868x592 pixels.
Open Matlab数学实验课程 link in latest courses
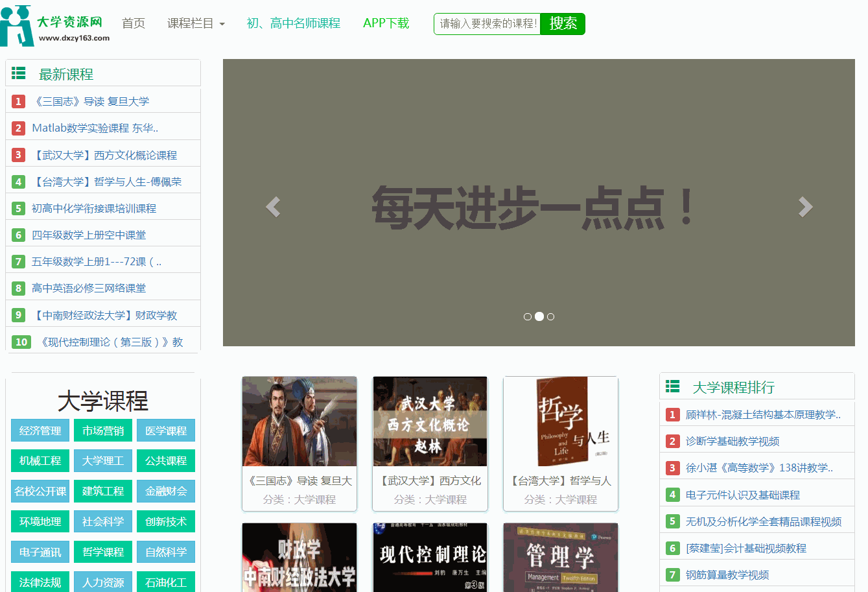[x=95, y=128]
